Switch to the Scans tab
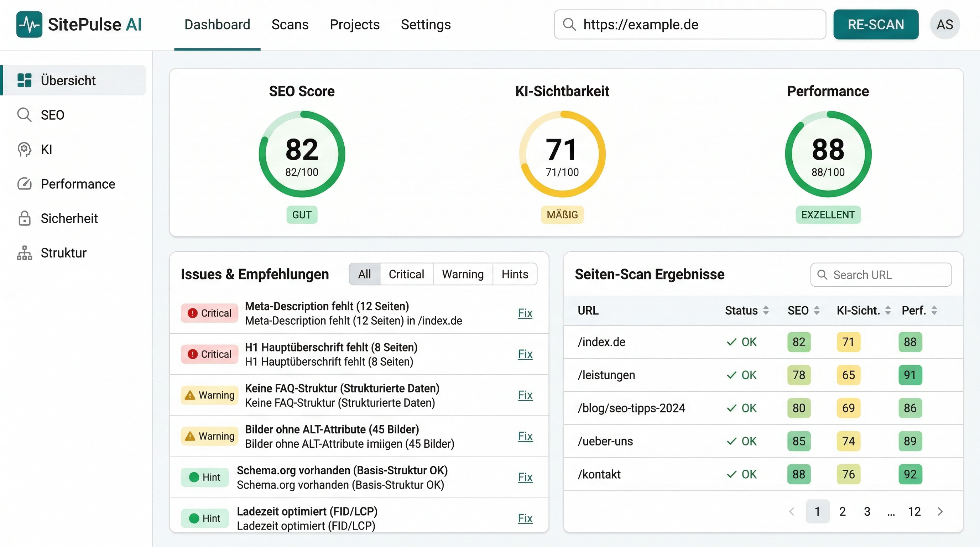Viewport: 980px width, 547px height. tap(290, 24)
